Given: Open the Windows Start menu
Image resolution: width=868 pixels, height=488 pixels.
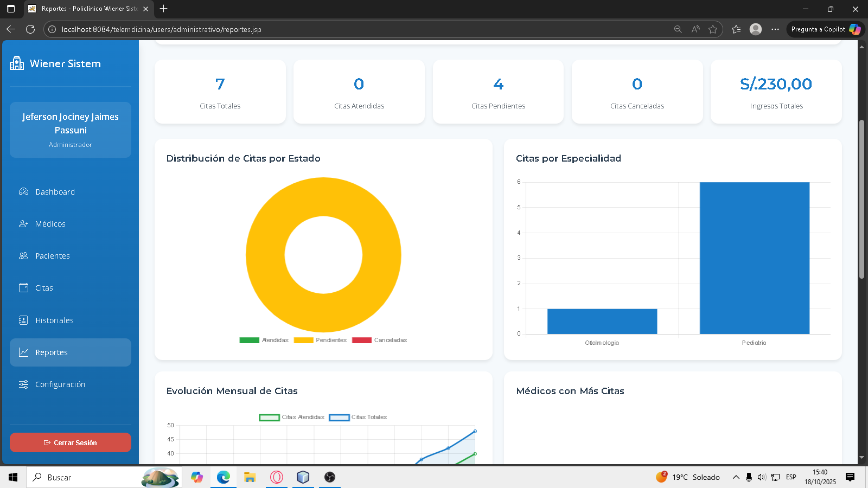Looking at the screenshot, I should tap(13, 477).
